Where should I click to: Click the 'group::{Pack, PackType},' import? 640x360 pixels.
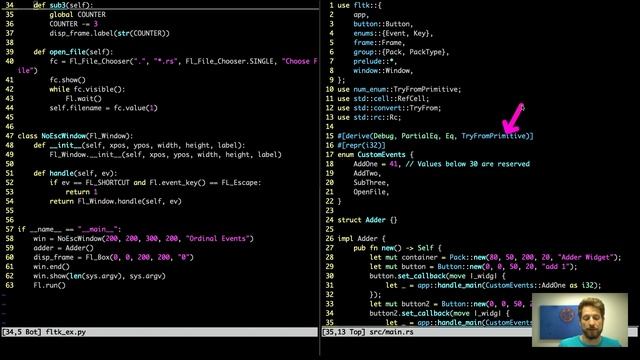(x=401, y=52)
